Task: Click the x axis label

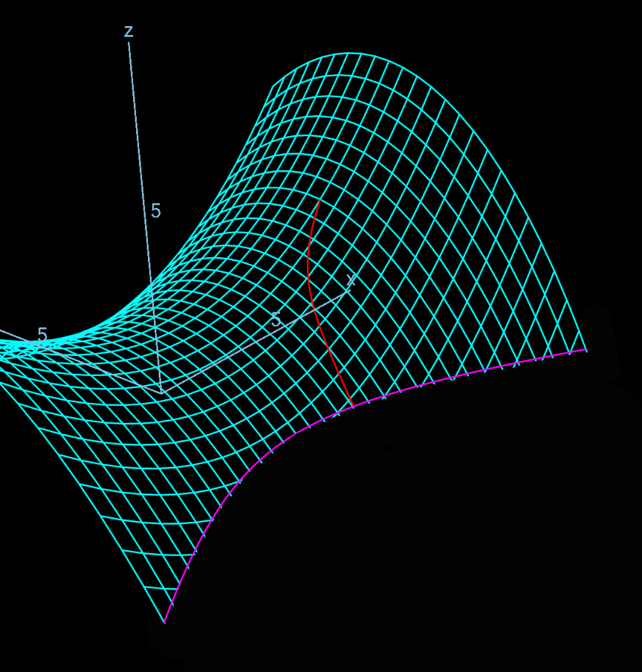Action: pyautogui.click(x=351, y=281)
